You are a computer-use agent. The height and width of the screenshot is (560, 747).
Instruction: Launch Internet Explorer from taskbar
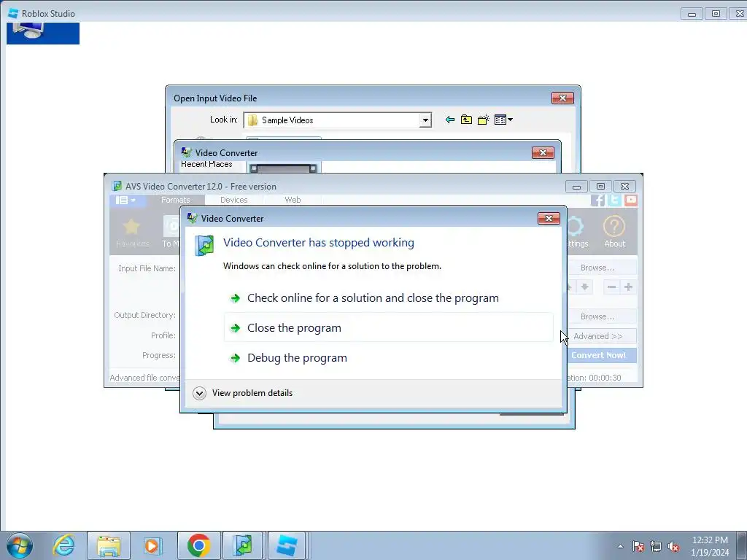pyautogui.click(x=64, y=545)
